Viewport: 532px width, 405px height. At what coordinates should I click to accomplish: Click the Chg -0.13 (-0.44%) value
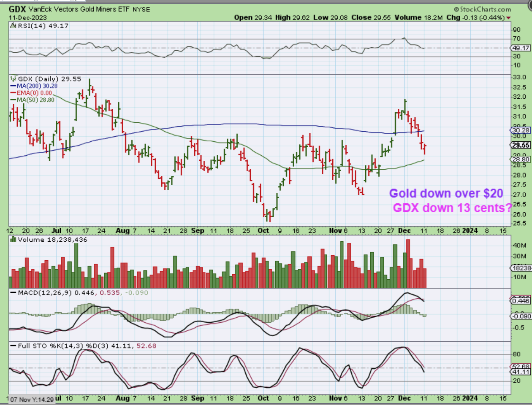[475, 17]
